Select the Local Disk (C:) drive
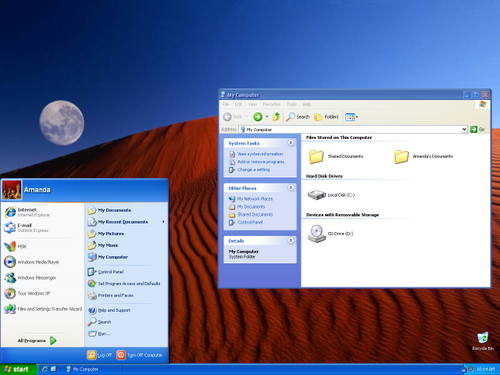Screen dimensions: 500x375 click(331, 195)
